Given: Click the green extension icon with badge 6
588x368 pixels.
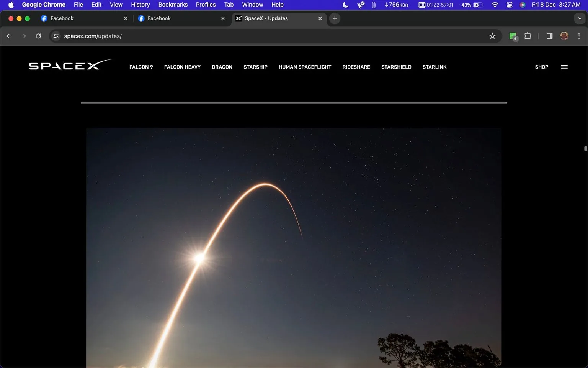Looking at the screenshot, I should coord(513,36).
